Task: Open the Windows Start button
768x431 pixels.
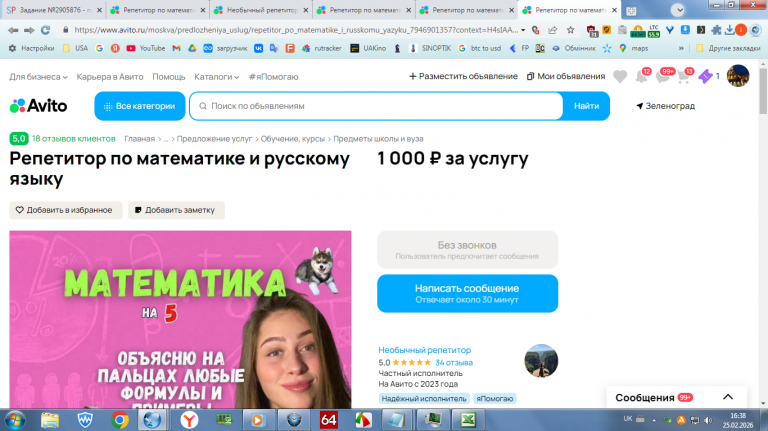Action: click(x=14, y=420)
